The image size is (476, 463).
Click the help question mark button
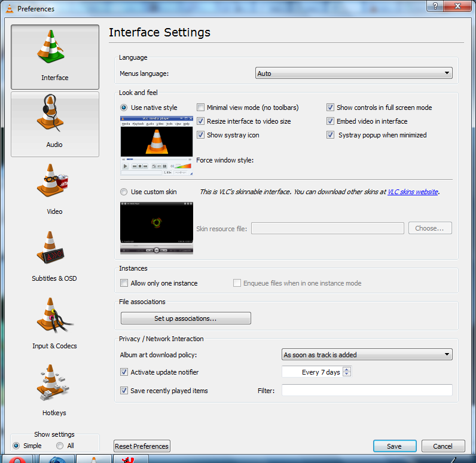click(x=435, y=6)
